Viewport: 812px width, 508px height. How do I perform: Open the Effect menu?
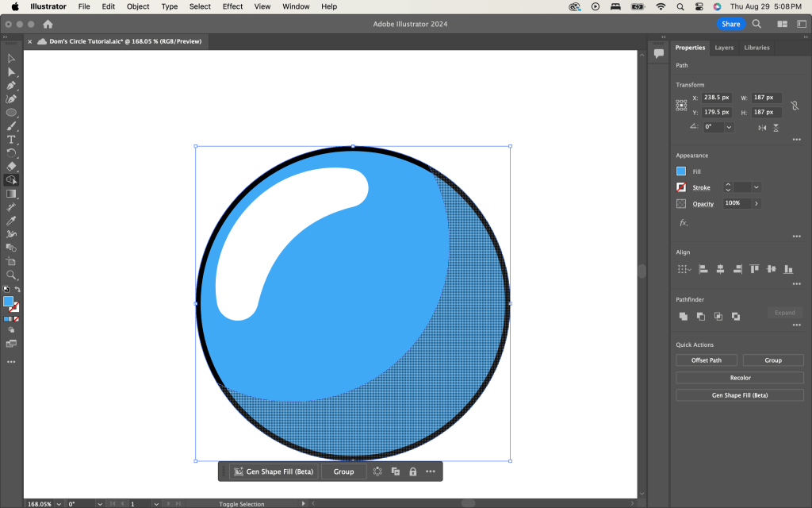tap(232, 6)
